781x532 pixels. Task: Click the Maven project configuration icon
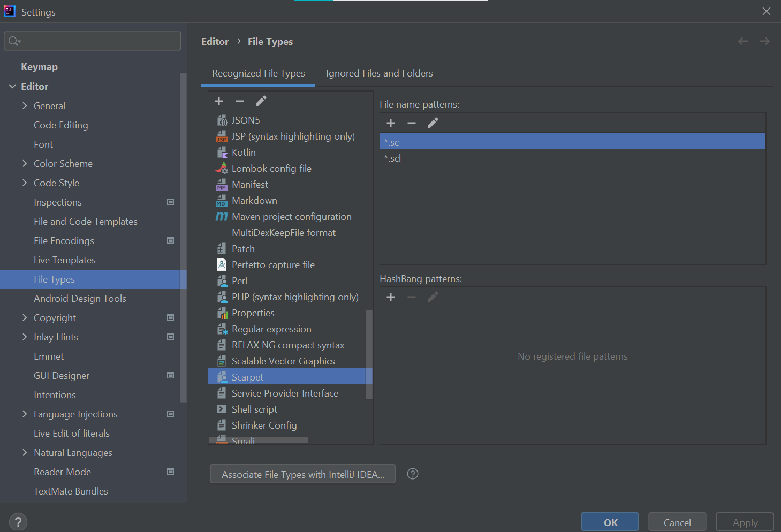coord(222,216)
